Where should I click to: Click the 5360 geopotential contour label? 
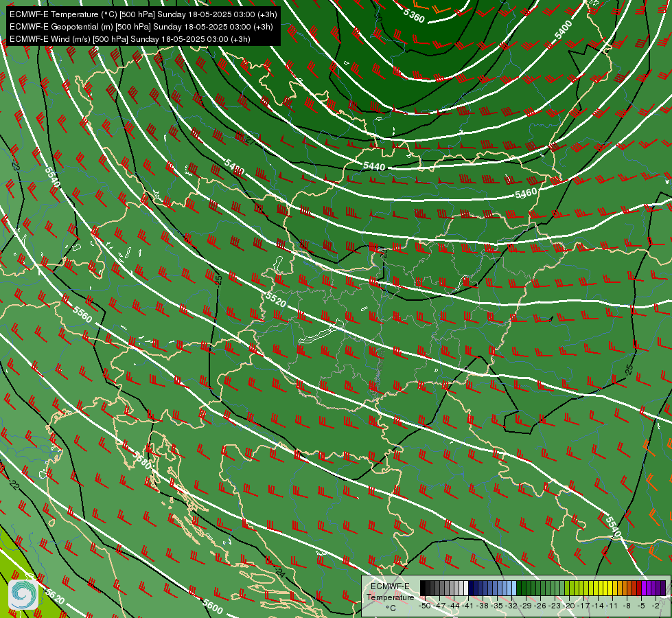tap(414, 16)
